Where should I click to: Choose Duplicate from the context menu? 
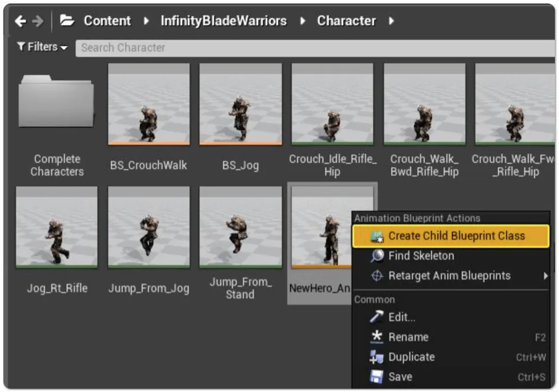(451, 357)
